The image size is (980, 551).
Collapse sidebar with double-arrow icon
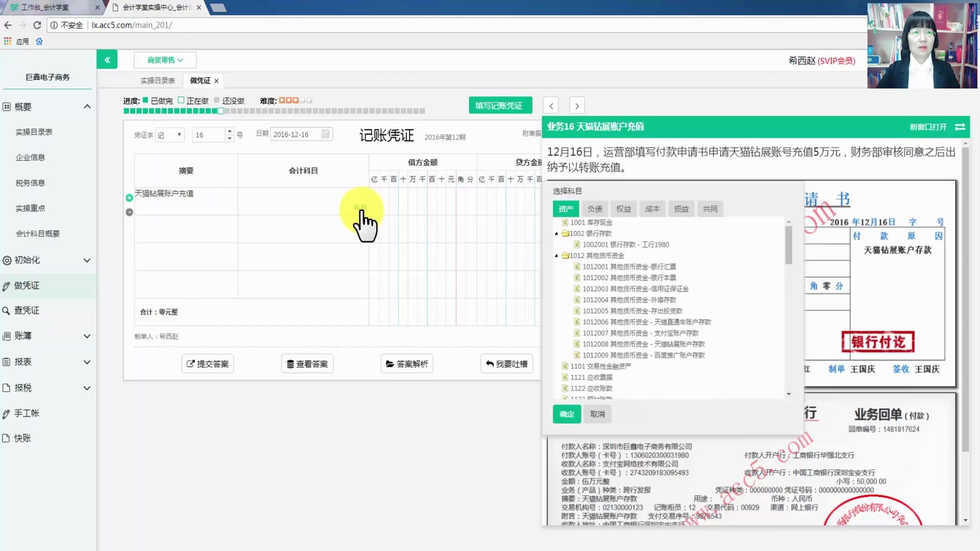point(107,60)
